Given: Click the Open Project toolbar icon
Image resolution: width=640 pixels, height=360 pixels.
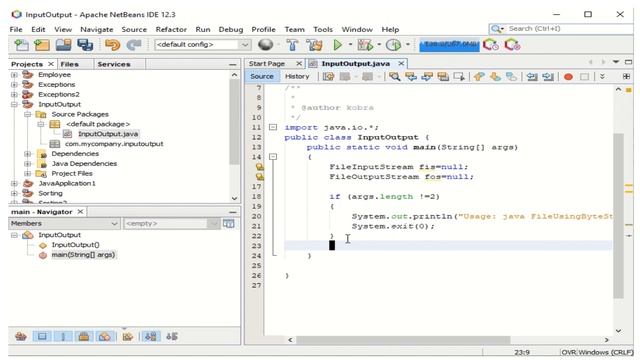Looking at the screenshot, I should coord(63,45).
